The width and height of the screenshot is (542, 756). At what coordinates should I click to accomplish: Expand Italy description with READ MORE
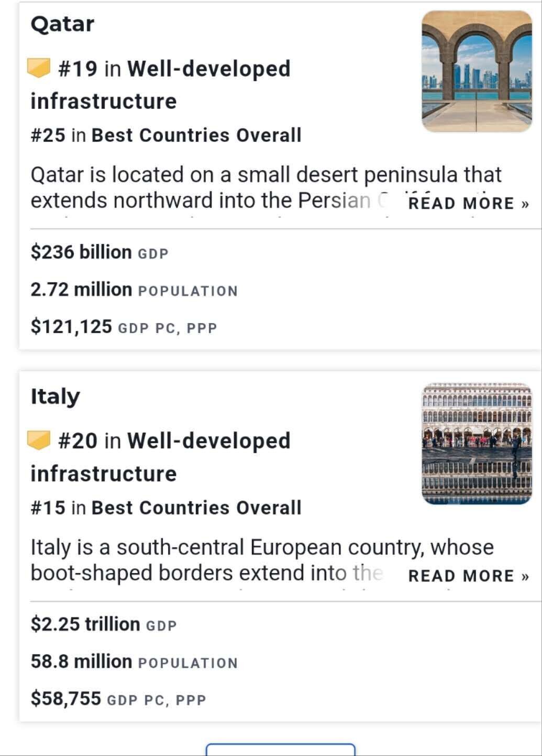pos(468,576)
